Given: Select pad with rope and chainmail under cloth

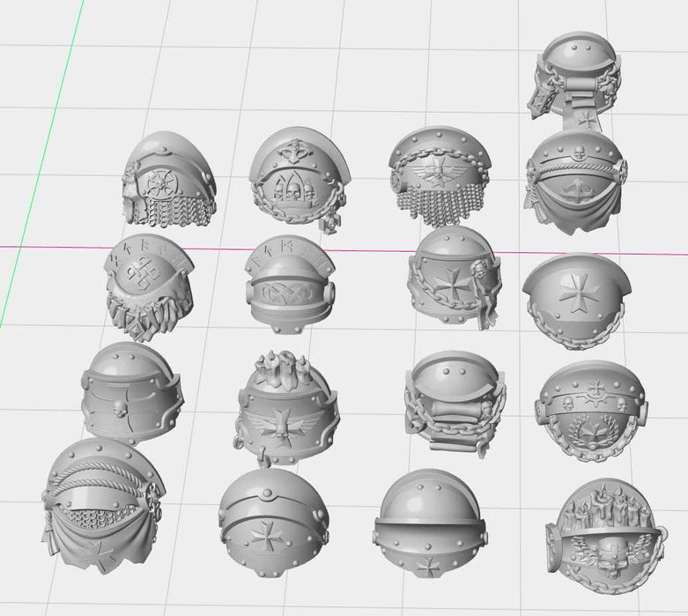Looking at the screenshot, I should 104,505.
